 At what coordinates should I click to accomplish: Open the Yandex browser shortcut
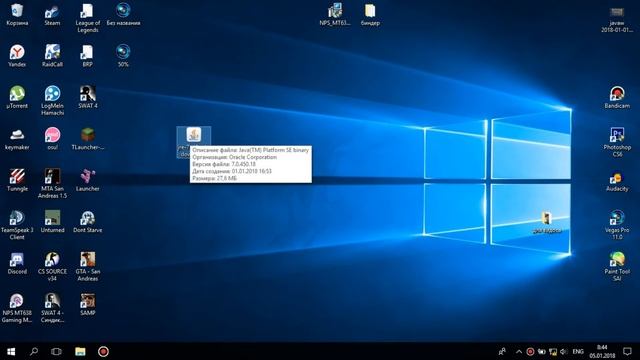click(x=17, y=56)
